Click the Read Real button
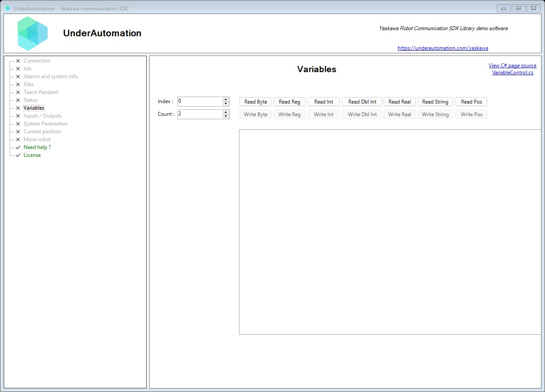Image resolution: width=545 pixels, height=392 pixels. tap(399, 102)
